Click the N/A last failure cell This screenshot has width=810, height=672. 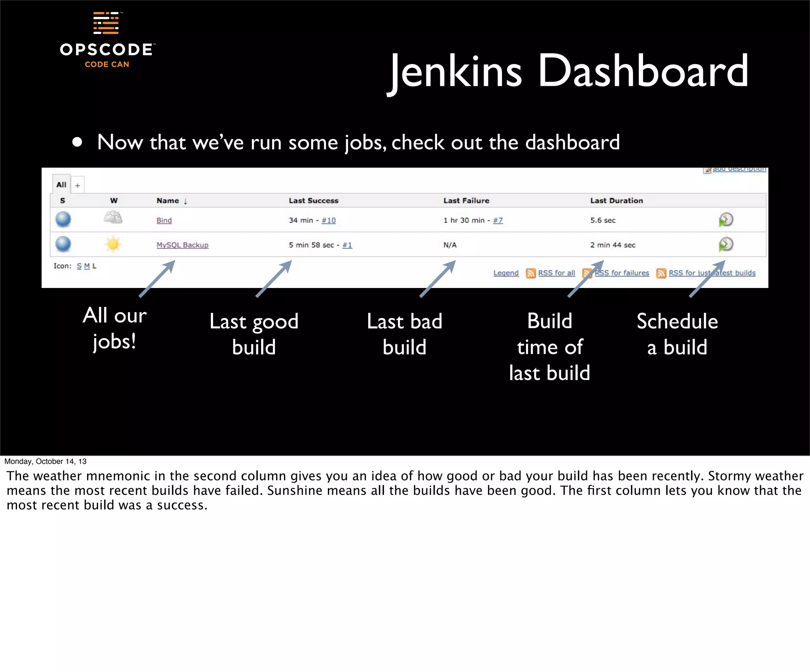tap(450, 245)
